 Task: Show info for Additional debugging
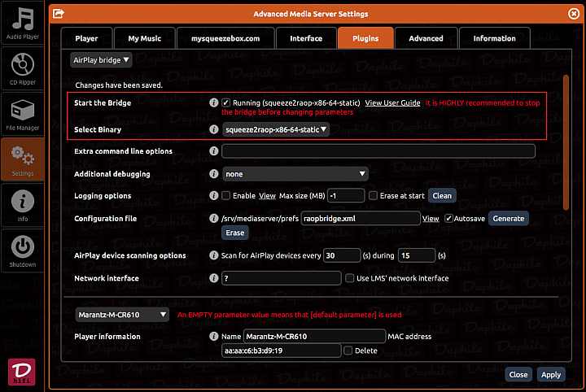pos(213,174)
